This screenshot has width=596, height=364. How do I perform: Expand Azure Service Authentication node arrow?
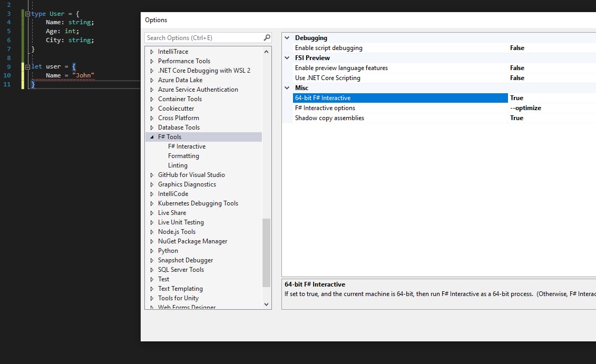(152, 90)
